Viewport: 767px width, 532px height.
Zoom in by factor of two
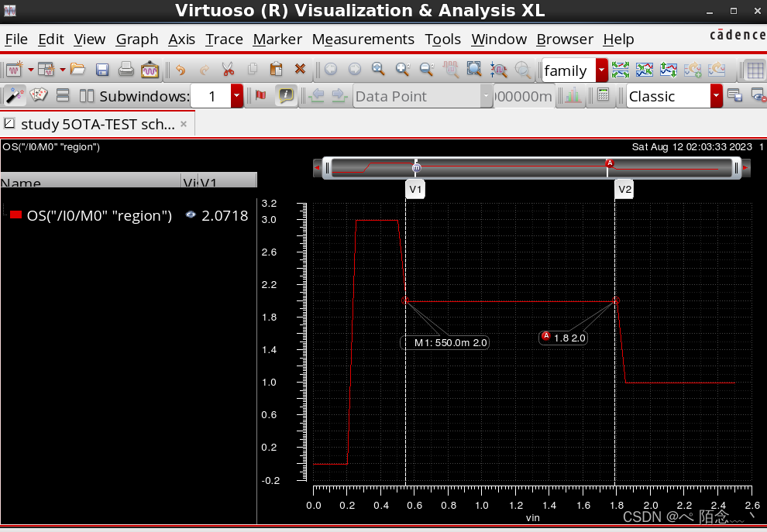pyautogui.click(x=403, y=70)
